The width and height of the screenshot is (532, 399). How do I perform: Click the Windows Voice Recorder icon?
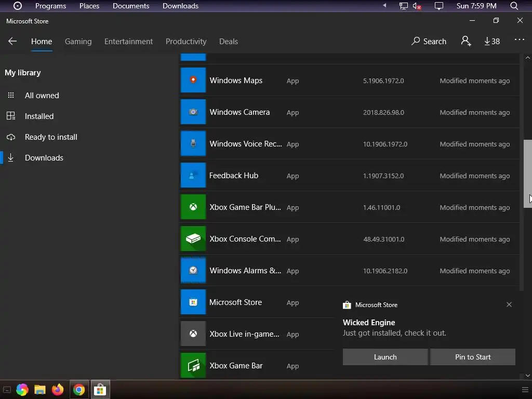(x=193, y=143)
